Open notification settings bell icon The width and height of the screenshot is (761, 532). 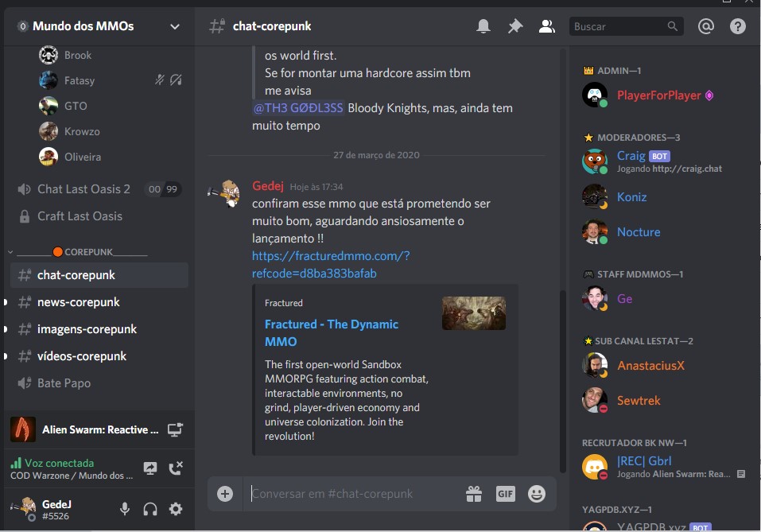click(483, 26)
